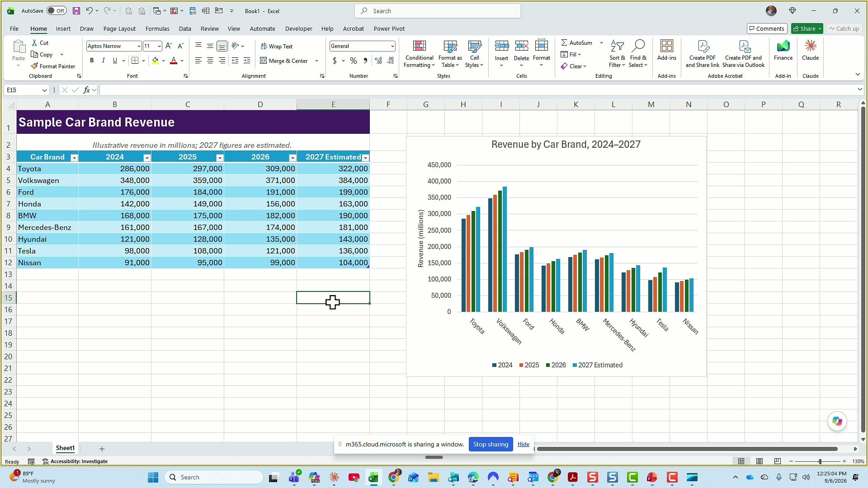The height and width of the screenshot is (488, 868).
Task: Apply Percent Style icon
Action: tap(354, 61)
